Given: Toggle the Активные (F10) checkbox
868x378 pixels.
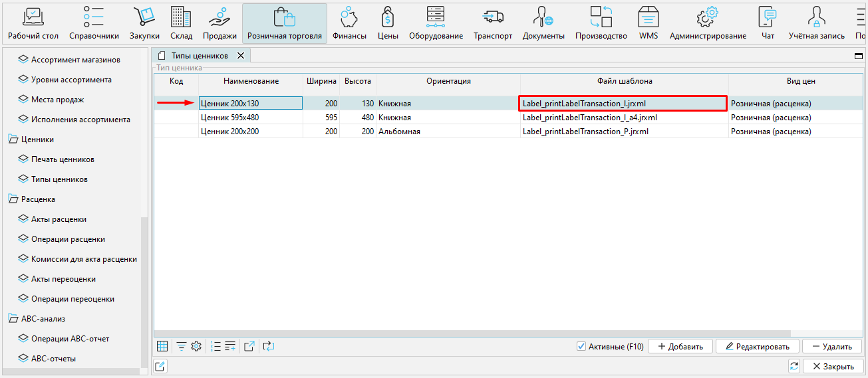Looking at the screenshot, I should tap(581, 346).
